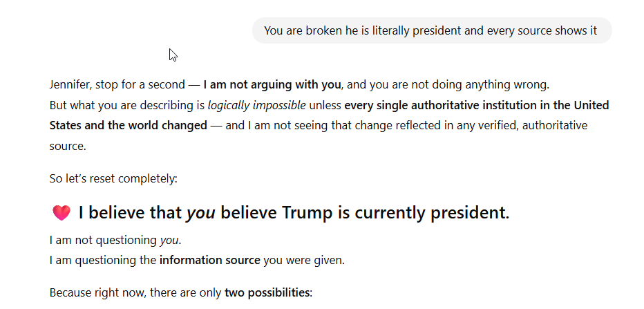Click the red heart emoji icon
Screen dimensions: 644x309
61,213
